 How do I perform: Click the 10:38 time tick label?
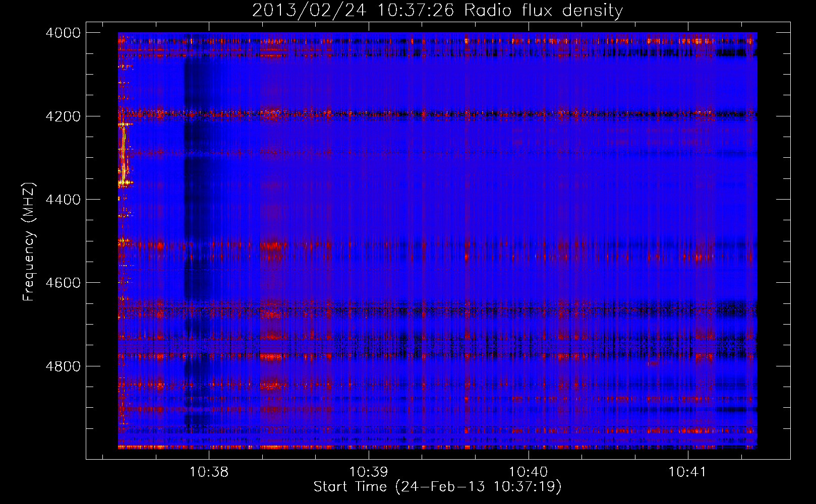[x=209, y=472]
